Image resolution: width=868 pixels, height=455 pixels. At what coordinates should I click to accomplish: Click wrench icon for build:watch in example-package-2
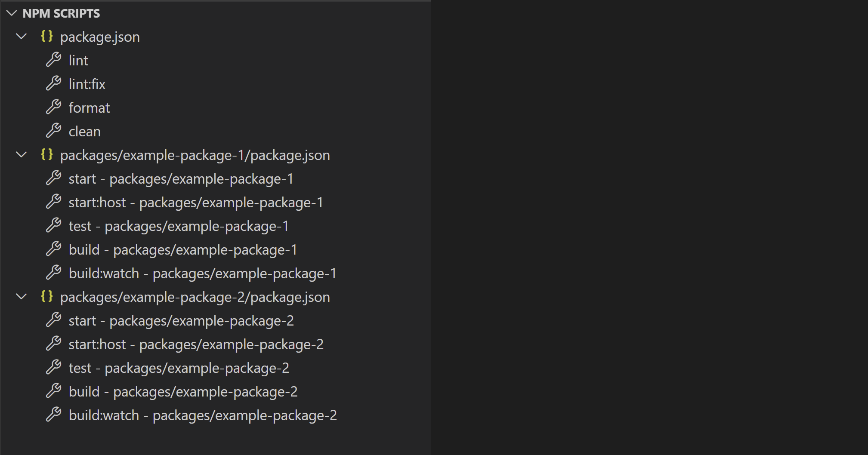[54, 415]
